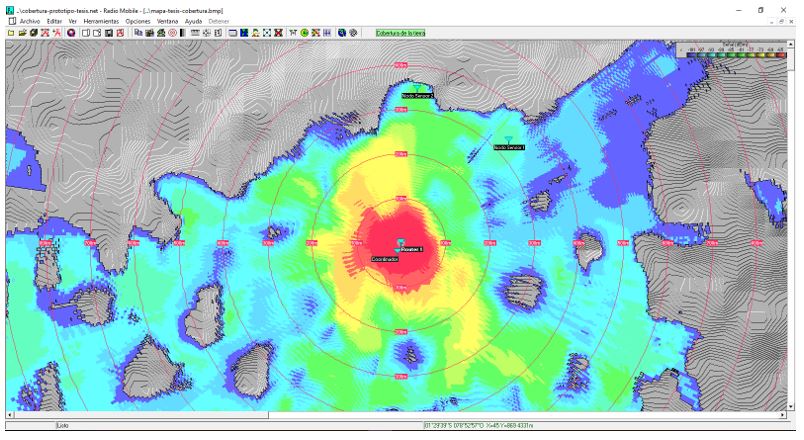Click the red X square toolbar icon
The image size is (804, 440).
click(278, 33)
